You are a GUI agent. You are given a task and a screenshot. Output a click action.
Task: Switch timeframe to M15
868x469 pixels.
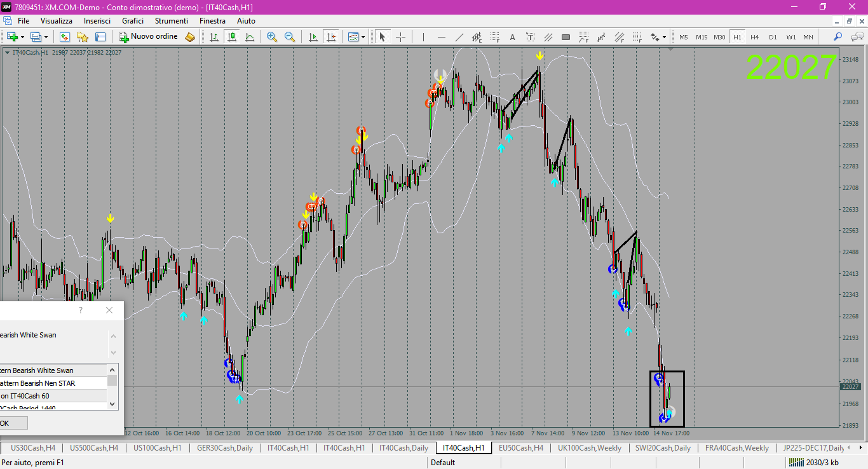(702, 37)
